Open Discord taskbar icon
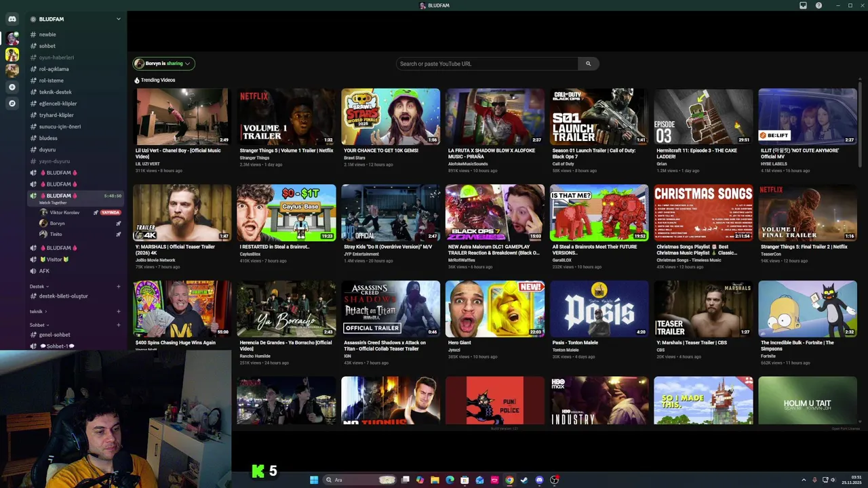The height and width of the screenshot is (488, 868). pyautogui.click(x=539, y=480)
